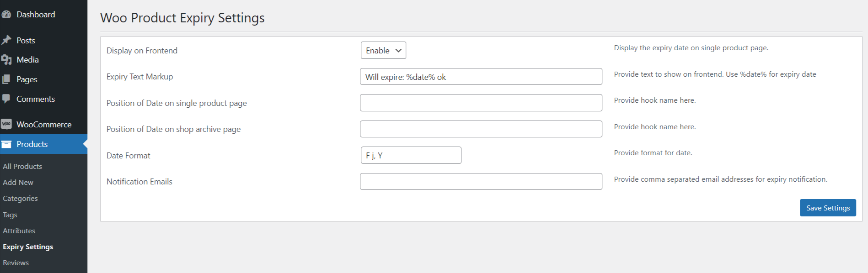Image resolution: width=868 pixels, height=273 pixels.
Task: Focus the Notification Emails text field
Action: pyautogui.click(x=481, y=181)
